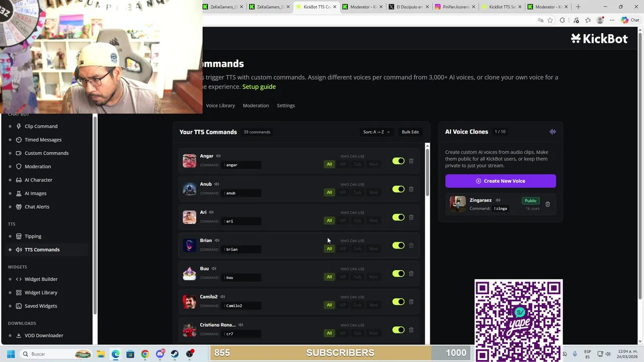Add page to favorites star icon
The width and height of the screenshot is (644, 362).
pyautogui.click(x=550, y=20)
